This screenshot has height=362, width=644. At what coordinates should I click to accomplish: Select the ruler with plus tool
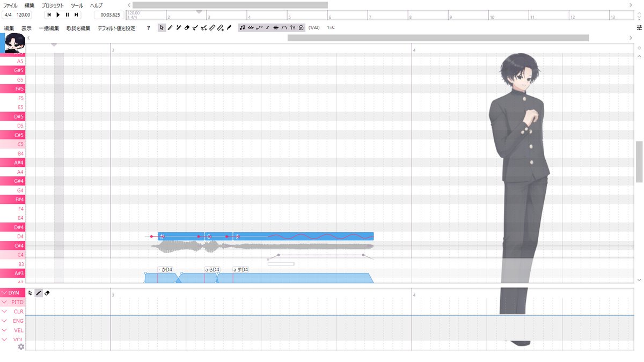pos(221,27)
